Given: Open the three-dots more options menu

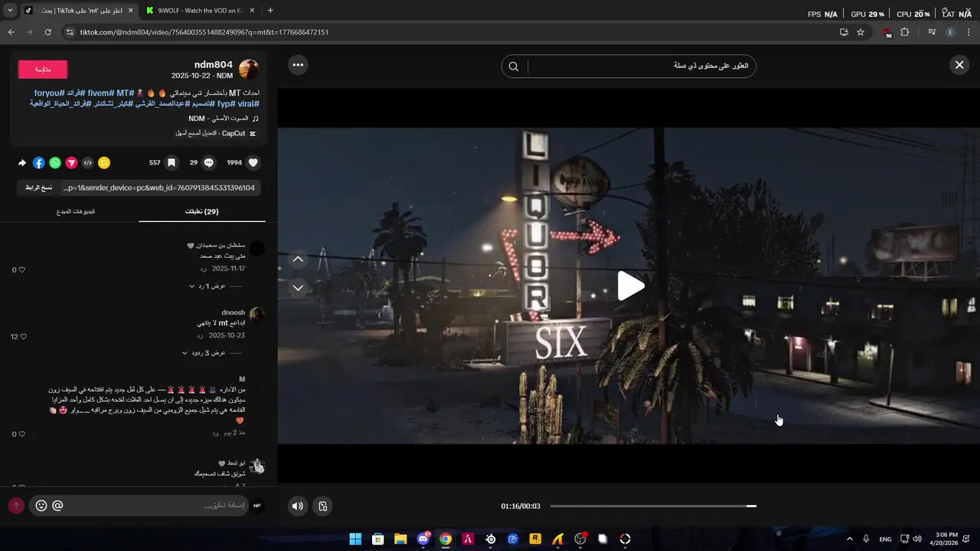Looking at the screenshot, I should pyautogui.click(x=298, y=65).
